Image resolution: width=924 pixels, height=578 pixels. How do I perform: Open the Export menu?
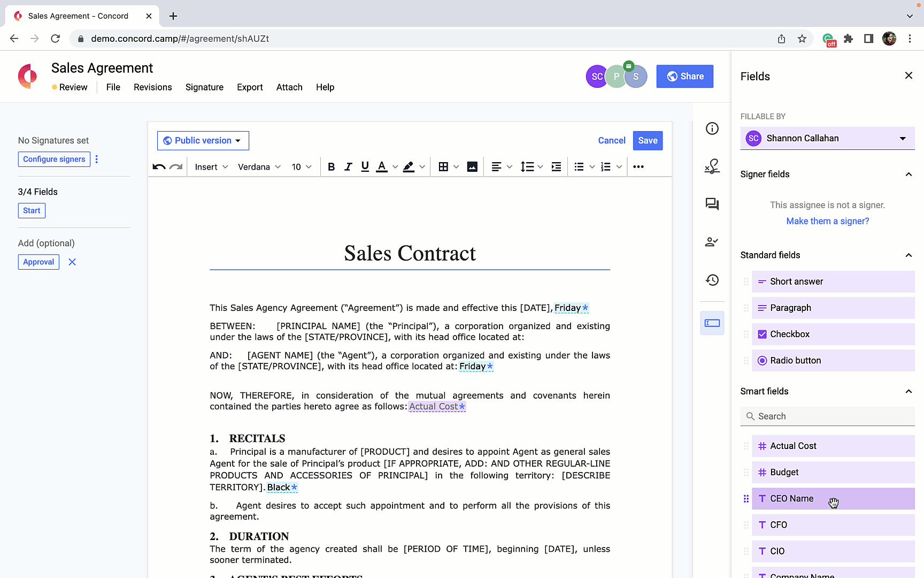tap(250, 87)
